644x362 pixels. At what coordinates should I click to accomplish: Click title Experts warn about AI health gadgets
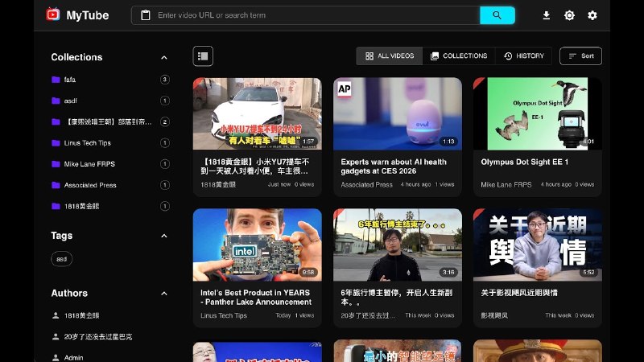(x=394, y=167)
